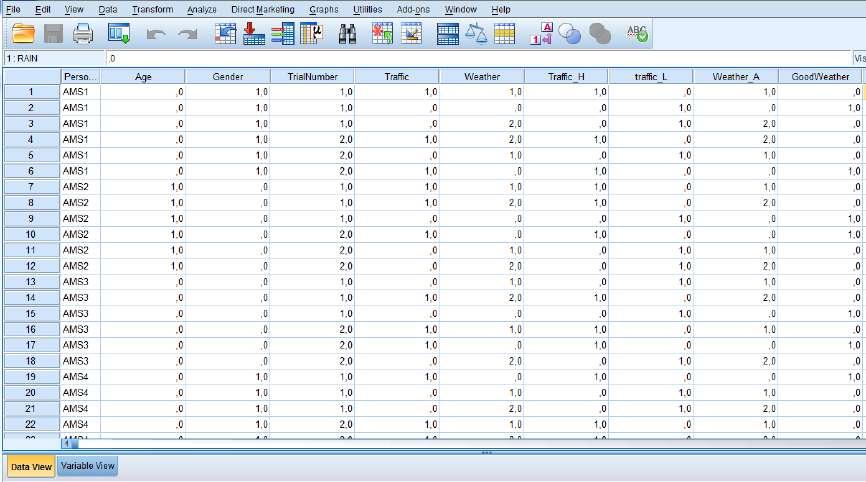This screenshot has height=482, width=866.
Task: Open the File menu
Action: pyautogui.click(x=13, y=9)
